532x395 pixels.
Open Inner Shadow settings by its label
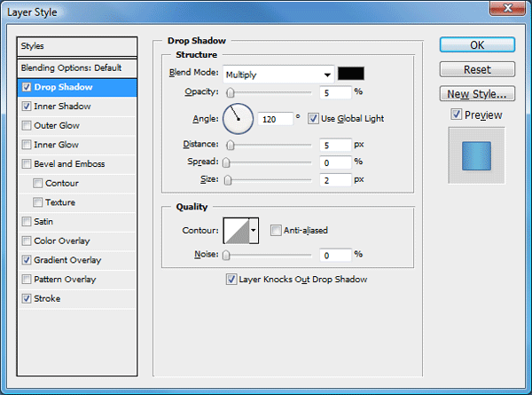click(62, 107)
